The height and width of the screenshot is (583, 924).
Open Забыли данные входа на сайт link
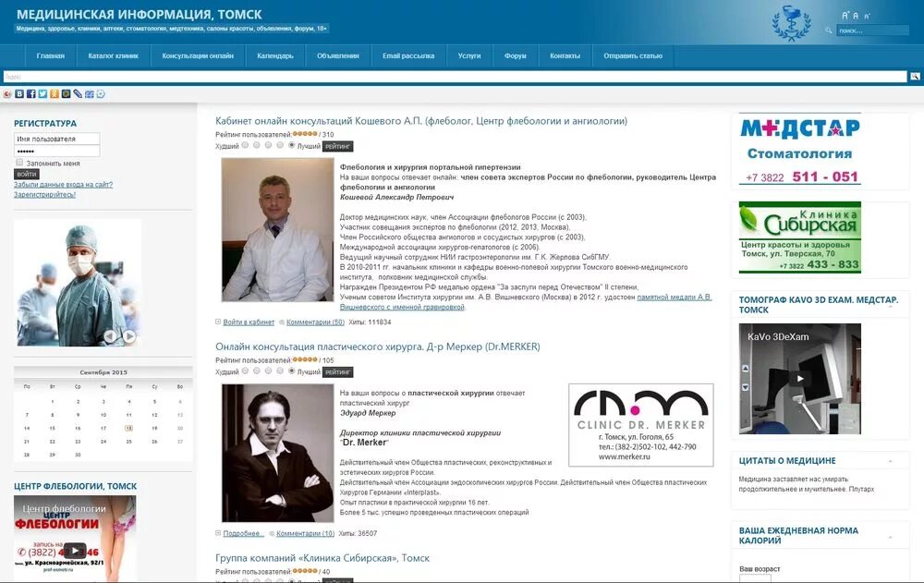(x=63, y=185)
